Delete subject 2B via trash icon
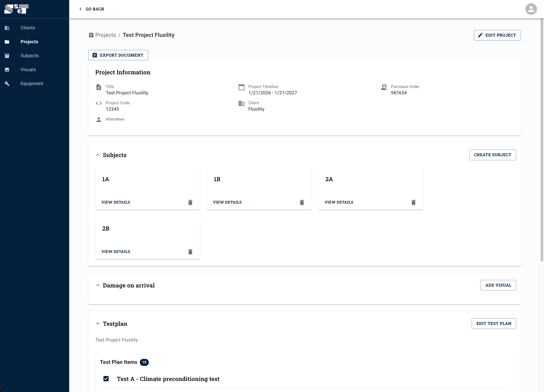This screenshot has height=392, width=544. [x=190, y=252]
